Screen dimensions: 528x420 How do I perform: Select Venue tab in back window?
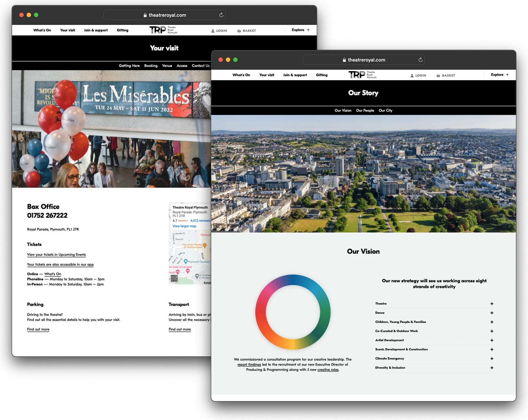pos(167,65)
